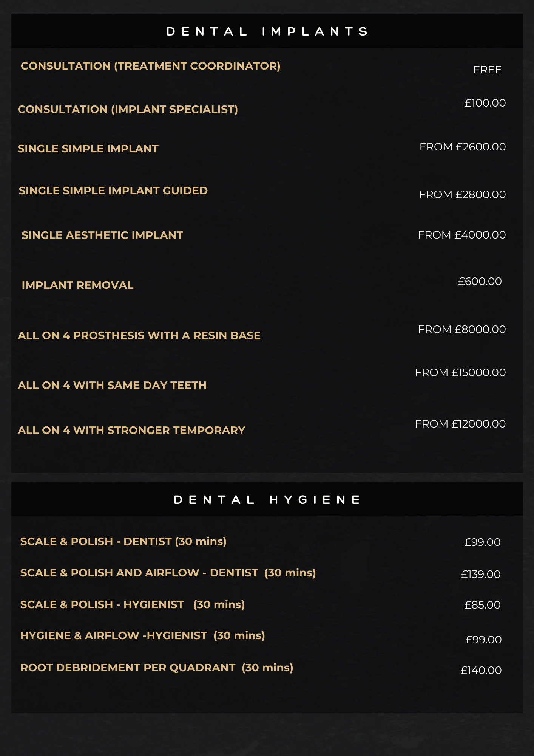This screenshot has width=534, height=756.
Task: Select Scale & Polish - Hygienist item
Action: [133, 605]
